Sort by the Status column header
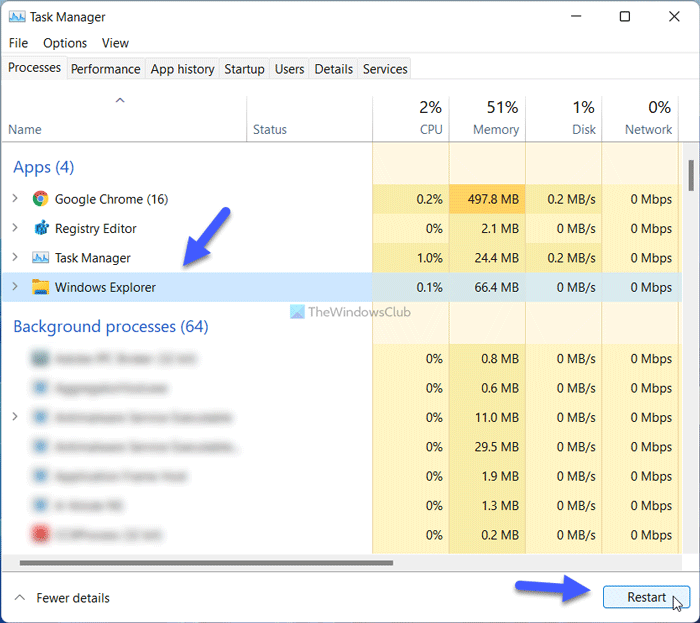 point(309,119)
